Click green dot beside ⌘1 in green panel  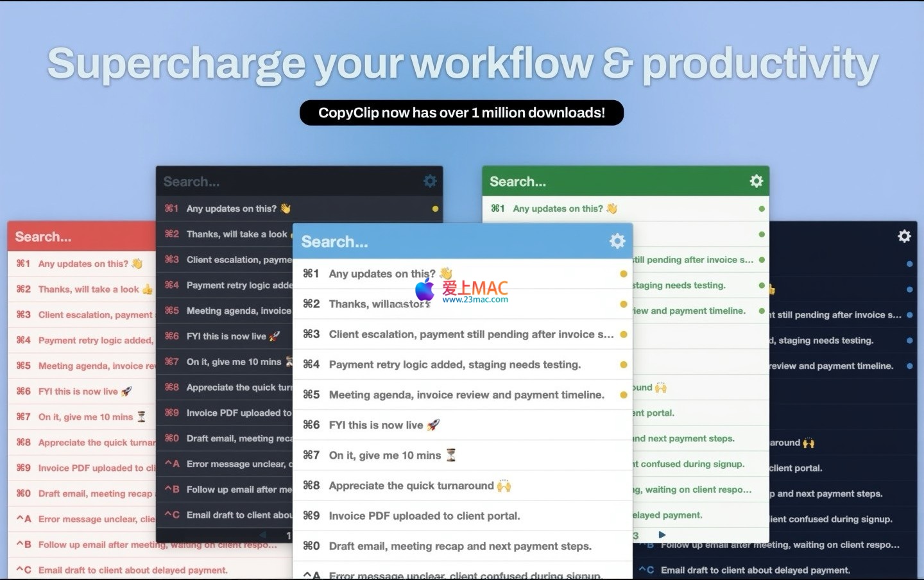coord(762,209)
